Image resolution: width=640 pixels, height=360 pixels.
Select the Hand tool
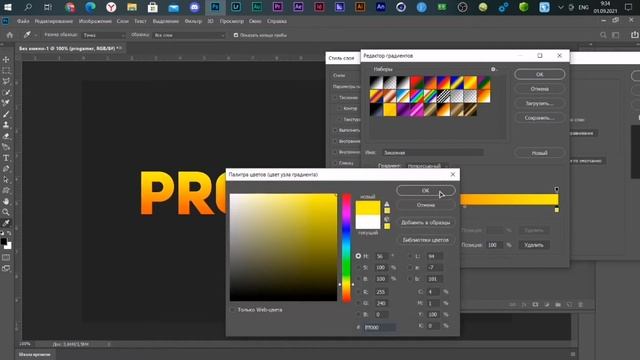point(6,201)
